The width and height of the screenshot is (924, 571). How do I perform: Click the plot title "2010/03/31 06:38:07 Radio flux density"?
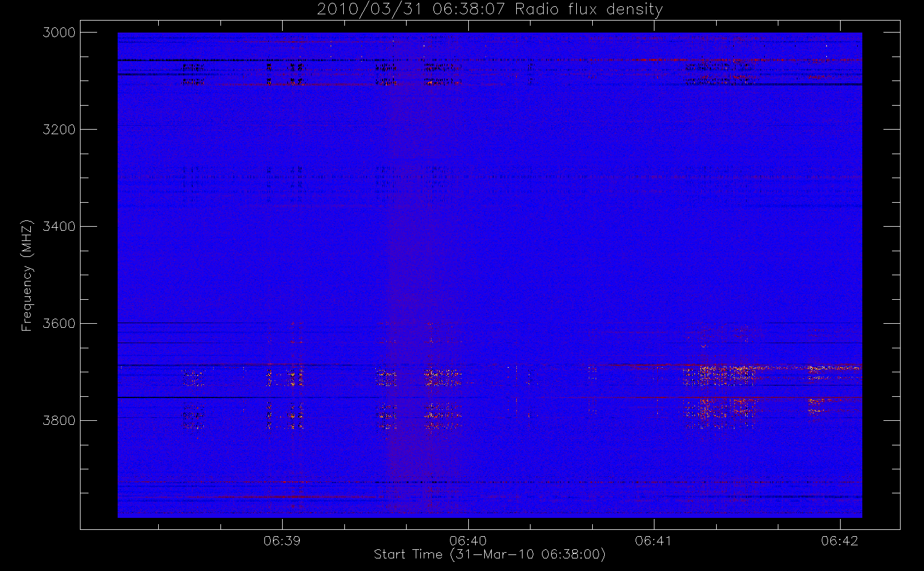[490, 10]
